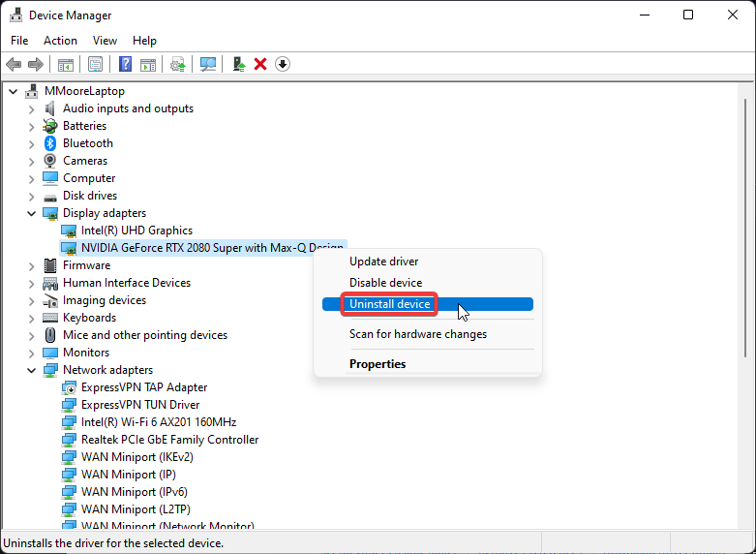Image resolution: width=756 pixels, height=554 pixels.
Task: Toggle the show/hide console tree icon
Action: pos(66,64)
